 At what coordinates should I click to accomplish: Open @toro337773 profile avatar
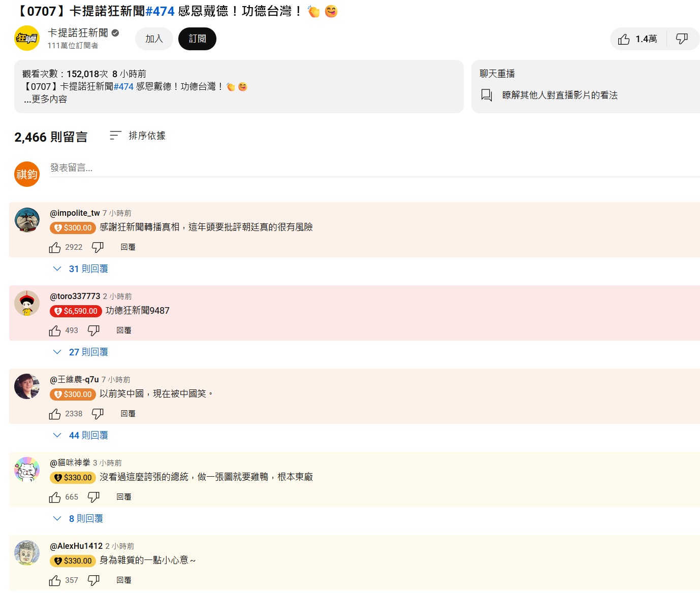pos(27,303)
